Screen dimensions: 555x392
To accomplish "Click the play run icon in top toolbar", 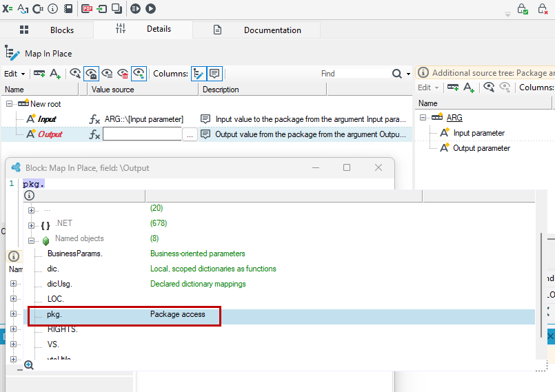I will (x=150, y=8).
